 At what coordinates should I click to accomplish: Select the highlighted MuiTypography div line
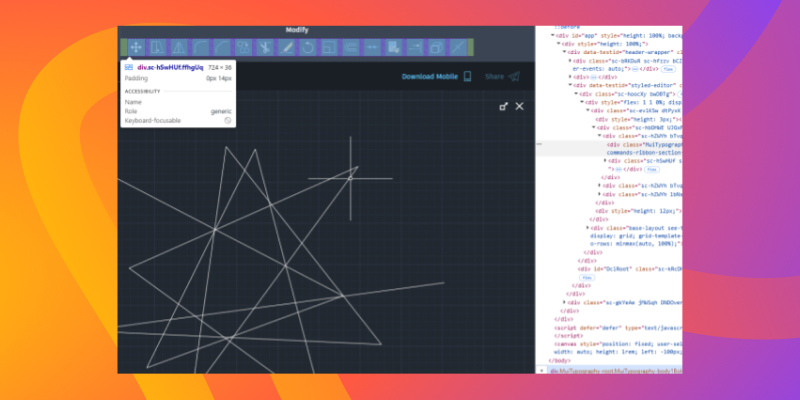coord(609,148)
